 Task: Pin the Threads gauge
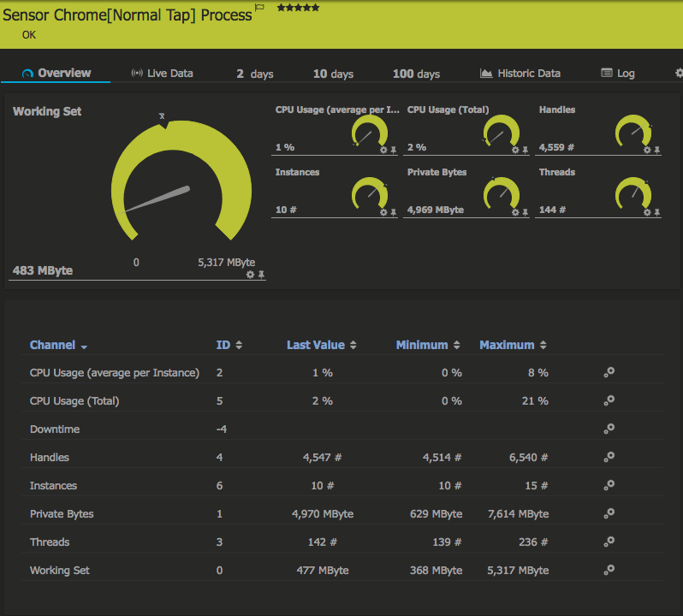[x=657, y=212]
